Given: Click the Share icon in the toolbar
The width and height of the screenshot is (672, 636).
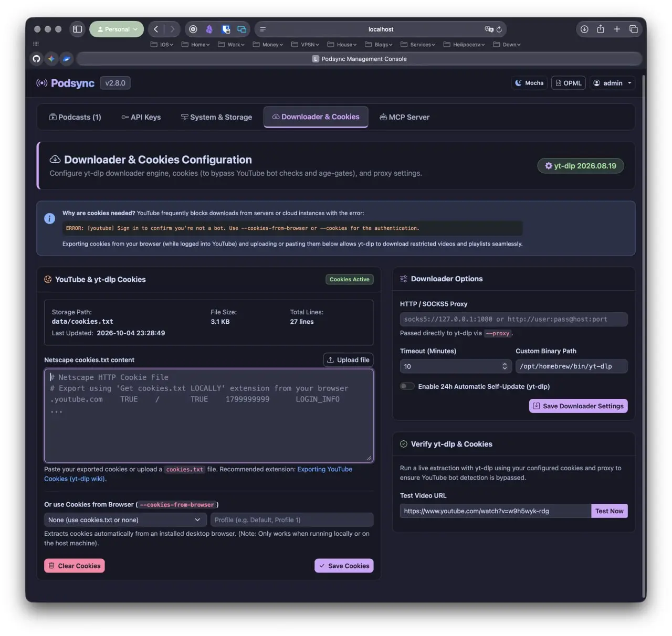Looking at the screenshot, I should coord(601,29).
